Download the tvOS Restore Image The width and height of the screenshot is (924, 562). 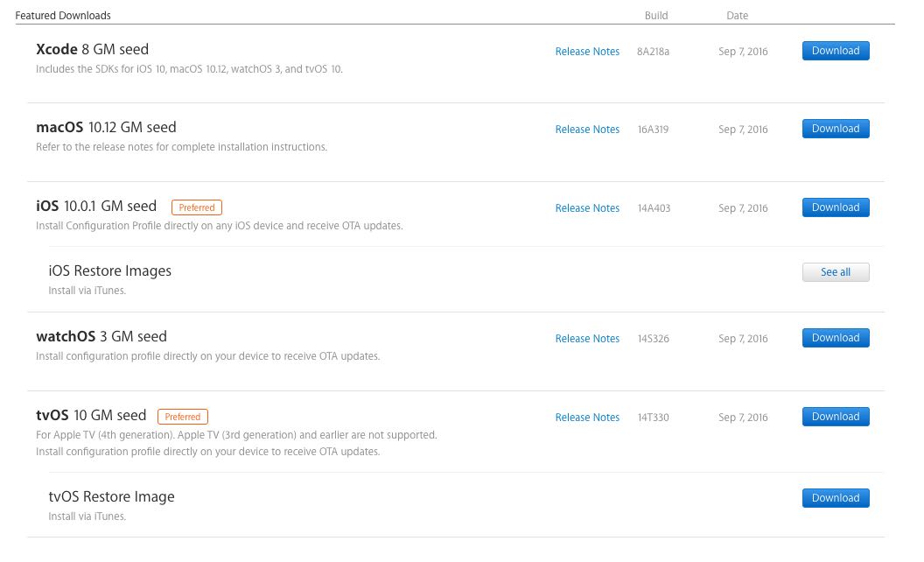[x=836, y=498]
